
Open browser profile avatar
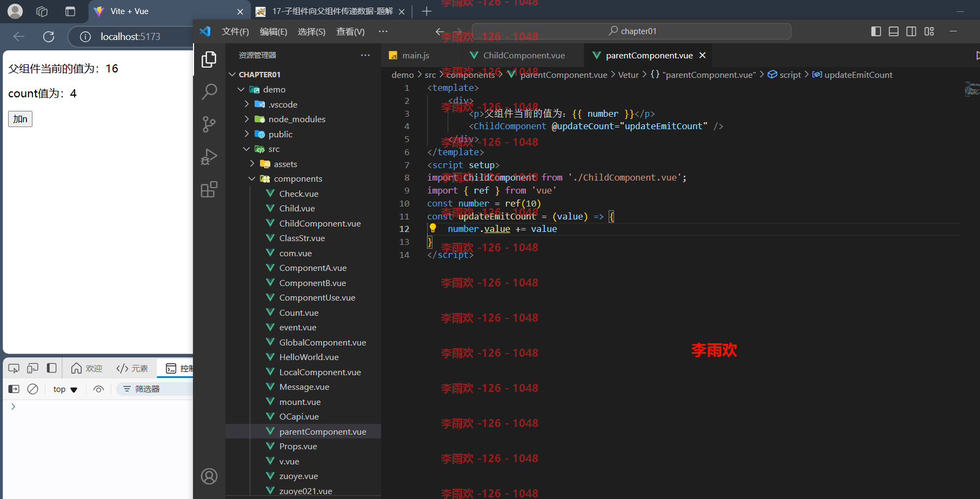pyautogui.click(x=15, y=11)
